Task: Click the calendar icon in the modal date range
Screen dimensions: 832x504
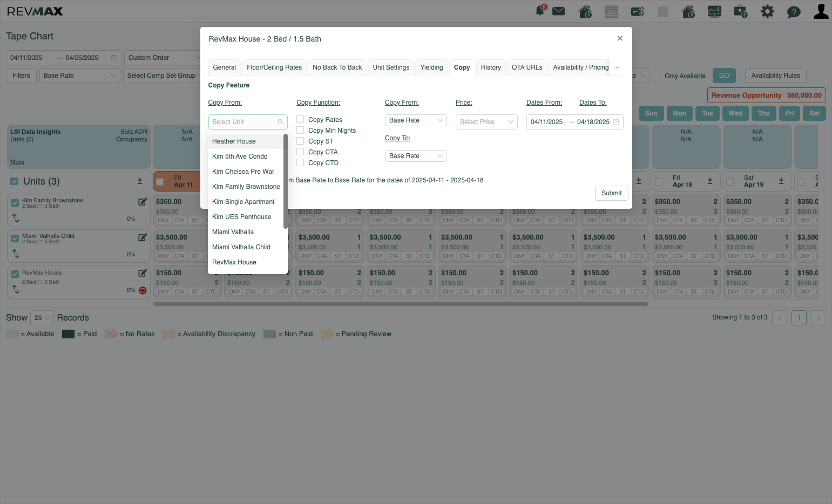Action: (x=616, y=122)
